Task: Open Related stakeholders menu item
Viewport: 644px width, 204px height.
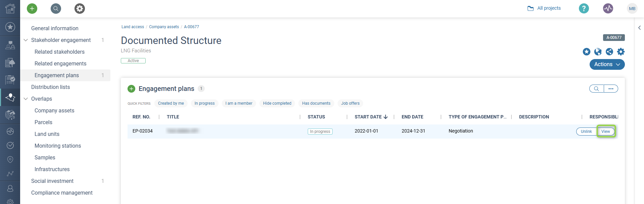Action: click(59, 52)
